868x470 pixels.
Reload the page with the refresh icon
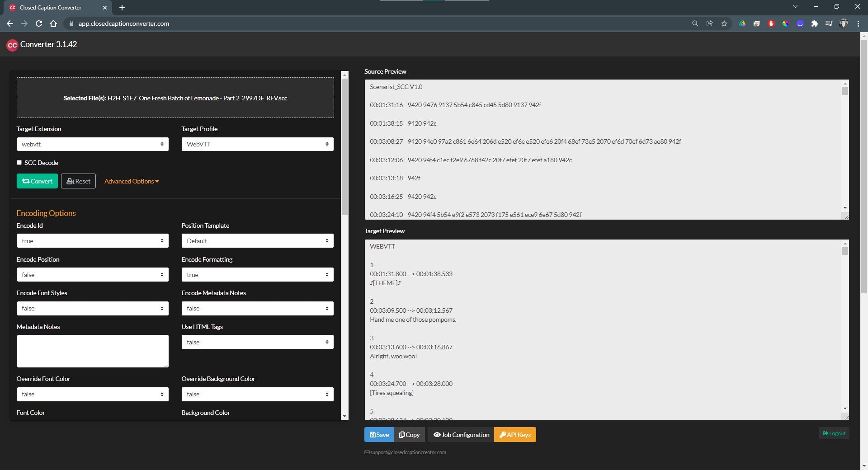pyautogui.click(x=39, y=23)
